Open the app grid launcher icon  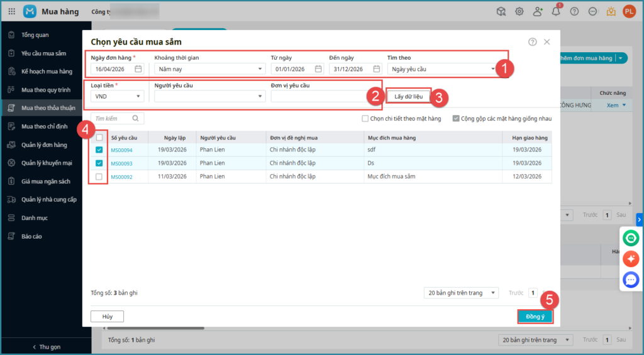12,11
